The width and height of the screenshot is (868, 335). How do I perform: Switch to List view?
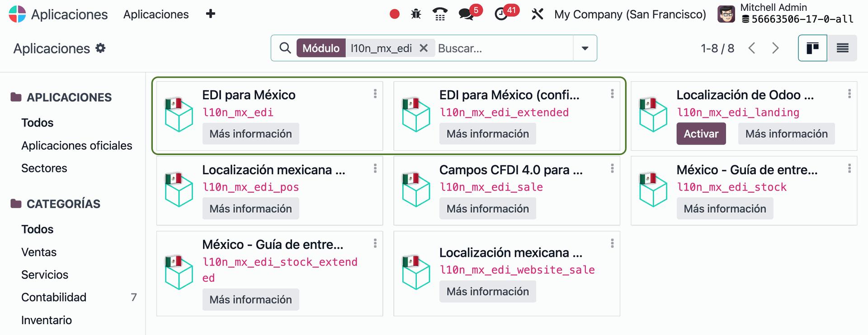[x=842, y=48]
